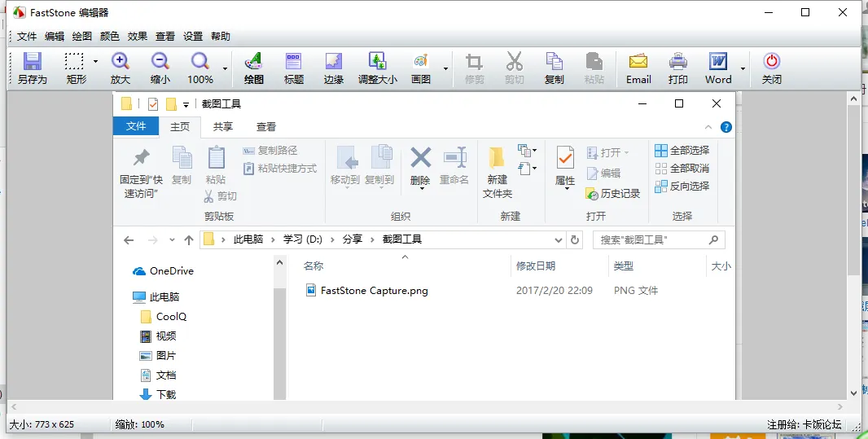Open the 效果 menu in the menu bar
Image resolution: width=868 pixels, height=439 pixels.
[x=138, y=37]
